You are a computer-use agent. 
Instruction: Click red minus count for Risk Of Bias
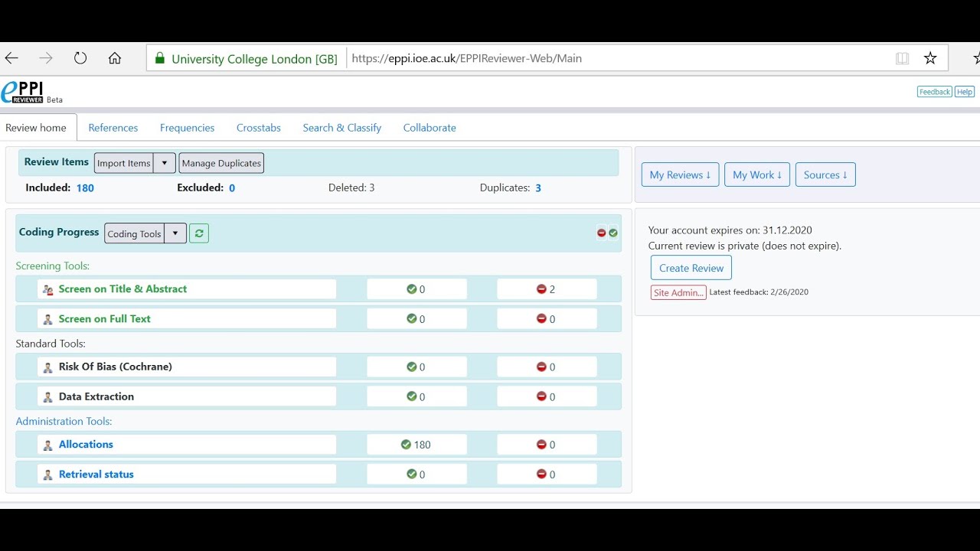(x=547, y=367)
